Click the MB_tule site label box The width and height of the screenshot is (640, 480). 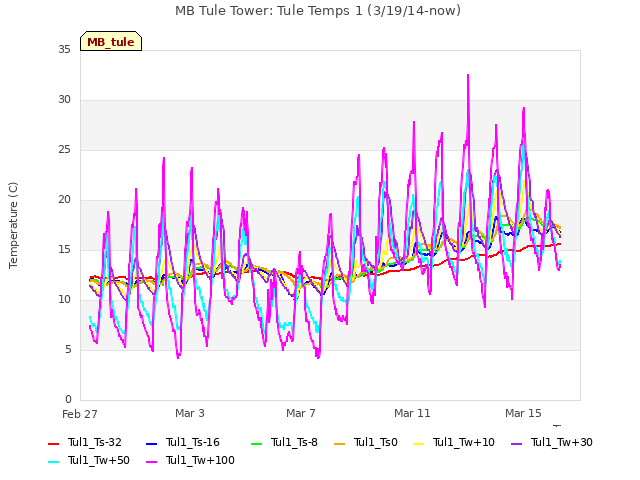coord(111,41)
